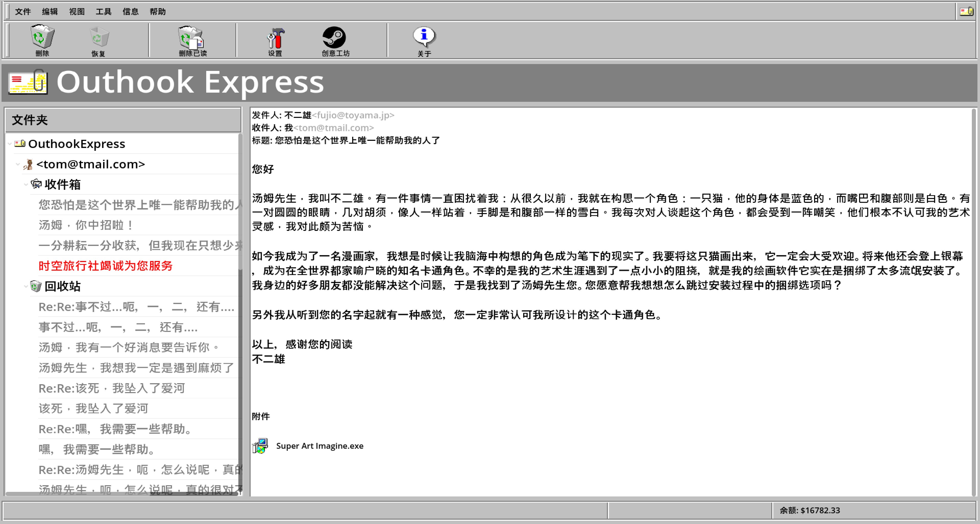
Task: Collapse the OuthookExpress root tree node
Action: pyautogui.click(x=9, y=144)
